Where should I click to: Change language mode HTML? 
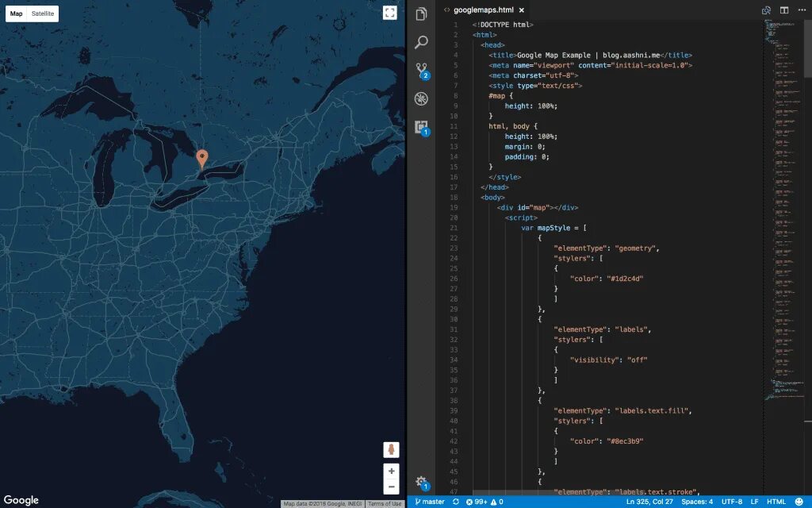tap(776, 502)
